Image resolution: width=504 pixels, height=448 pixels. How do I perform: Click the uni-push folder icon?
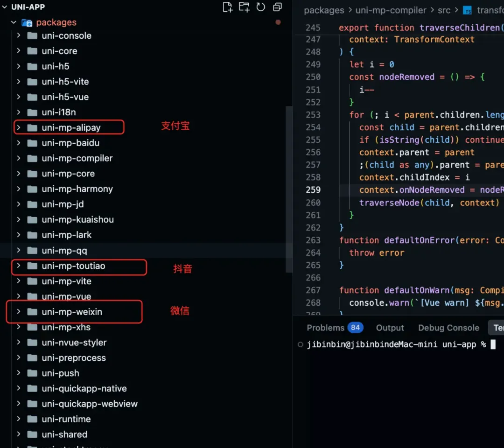tap(32, 373)
